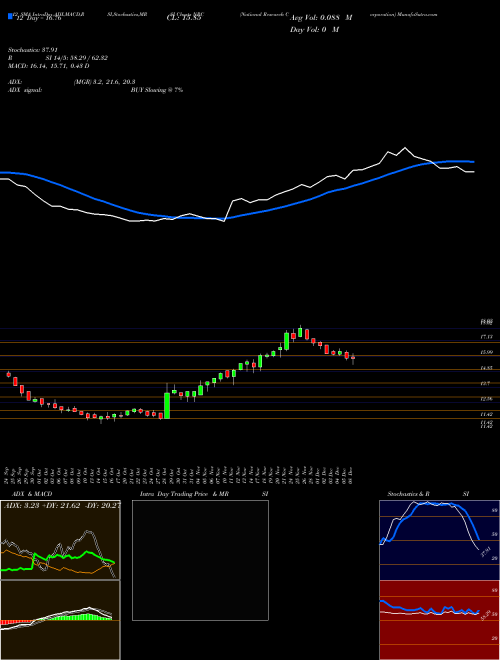Click the 'Avg Vol: 0.088 M' text
The height and width of the screenshot is (660, 500).
(321, 18)
